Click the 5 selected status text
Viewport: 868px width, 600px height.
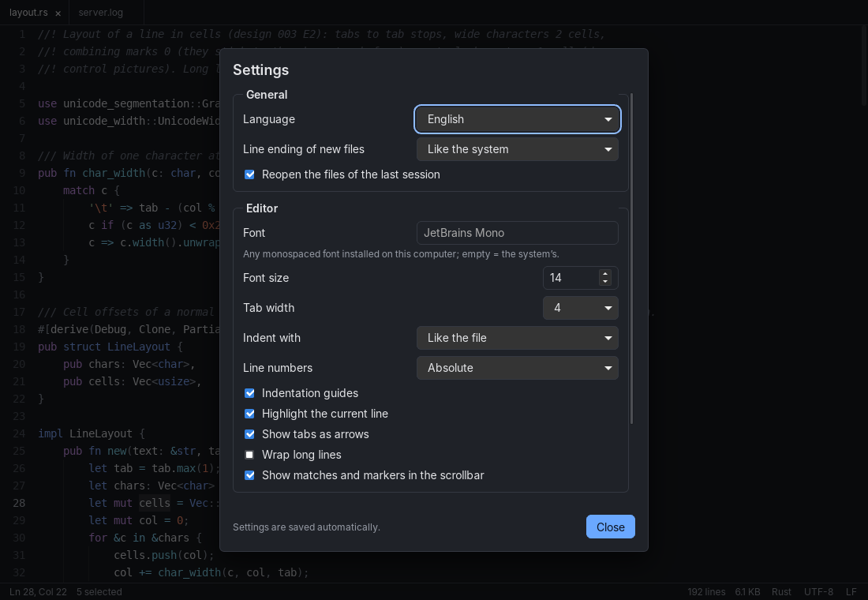tap(99, 591)
